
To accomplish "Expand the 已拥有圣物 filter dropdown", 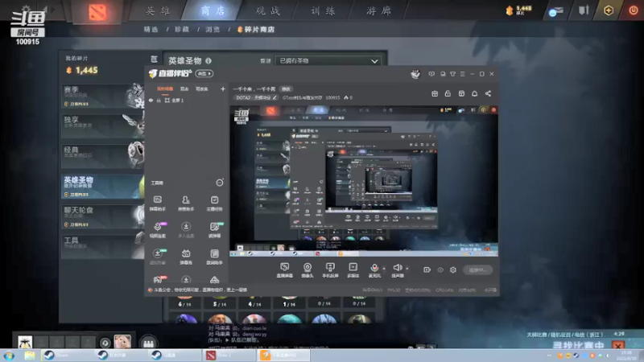I will tap(328, 61).
